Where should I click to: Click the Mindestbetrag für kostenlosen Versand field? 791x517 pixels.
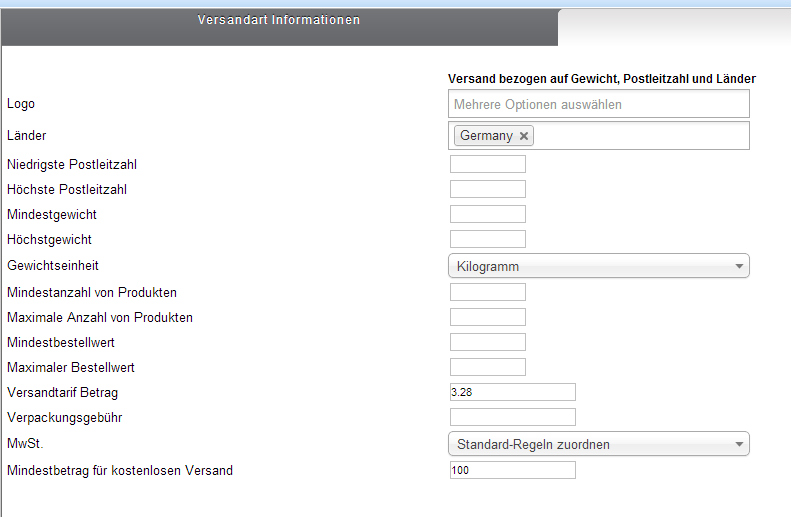pos(512,470)
